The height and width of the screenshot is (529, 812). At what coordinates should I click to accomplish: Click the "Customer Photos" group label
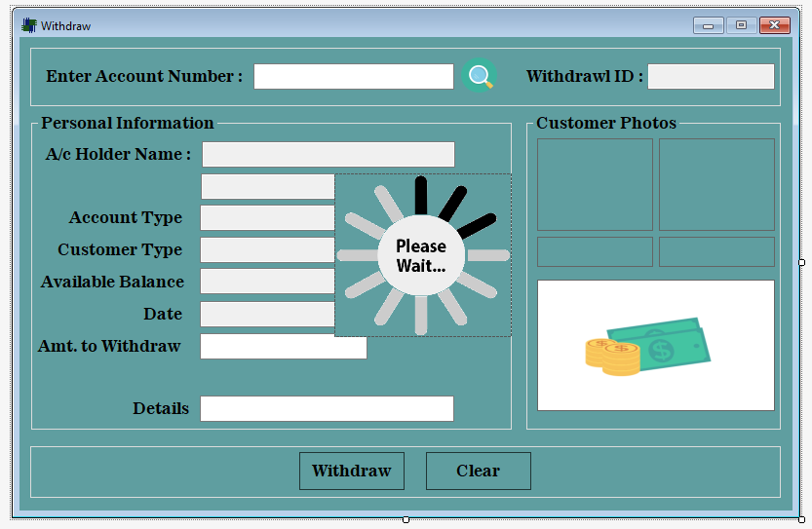tap(606, 123)
